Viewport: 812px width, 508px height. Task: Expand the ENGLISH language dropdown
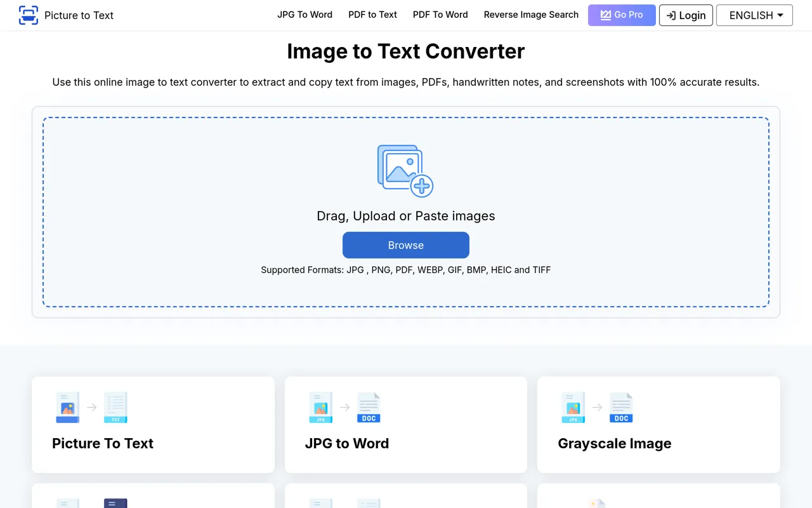point(754,15)
